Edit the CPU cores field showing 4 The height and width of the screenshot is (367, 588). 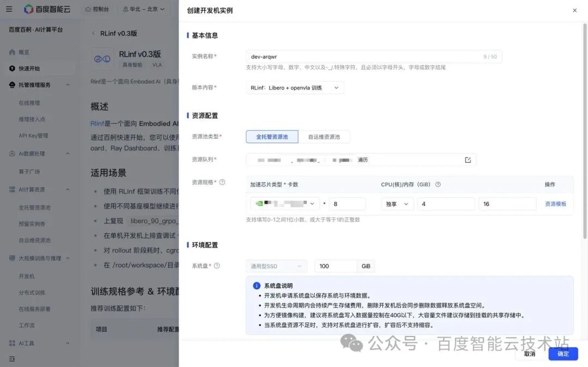click(x=446, y=204)
